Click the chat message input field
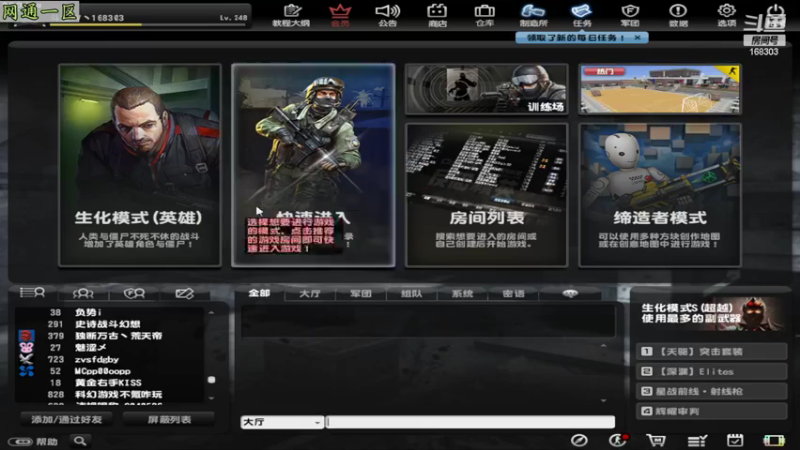The height and width of the screenshot is (450, 800). point(470,422)
